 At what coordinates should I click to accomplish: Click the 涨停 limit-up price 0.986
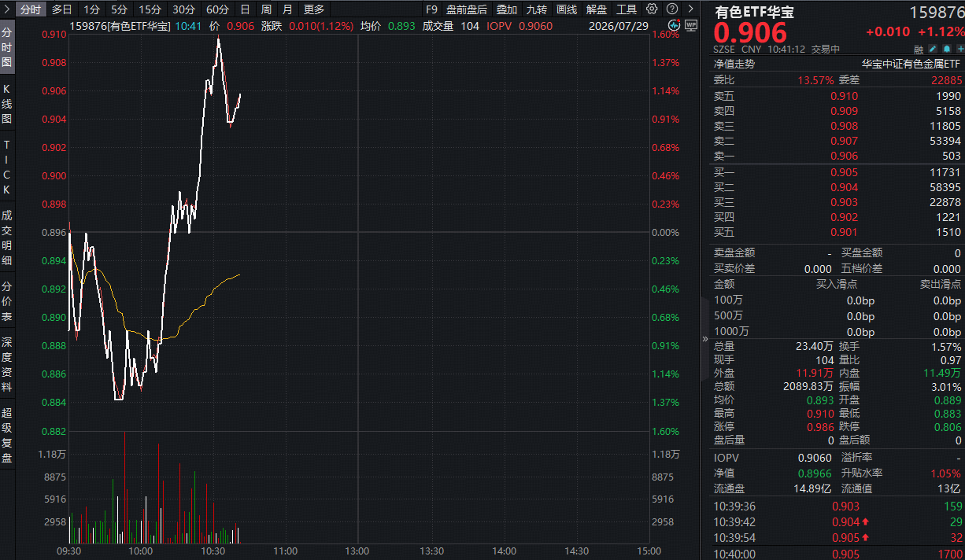[819, 426]
